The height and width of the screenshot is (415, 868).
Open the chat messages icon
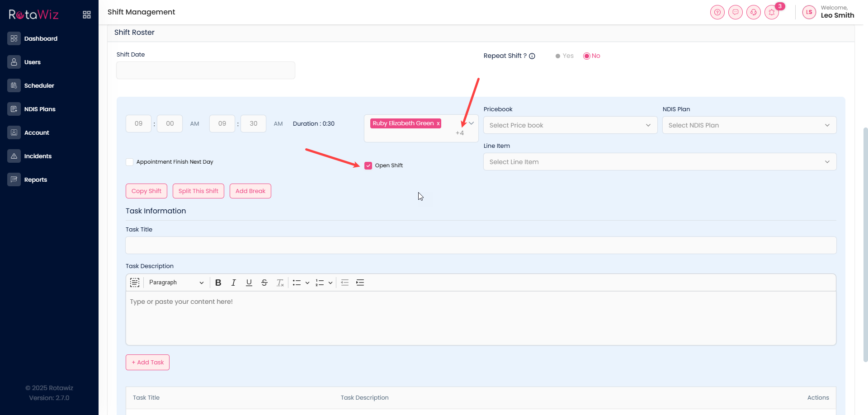735,12
